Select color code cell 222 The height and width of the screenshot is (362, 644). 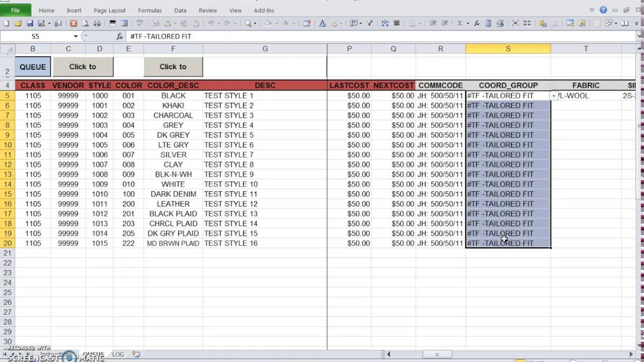tap(128, 243)
